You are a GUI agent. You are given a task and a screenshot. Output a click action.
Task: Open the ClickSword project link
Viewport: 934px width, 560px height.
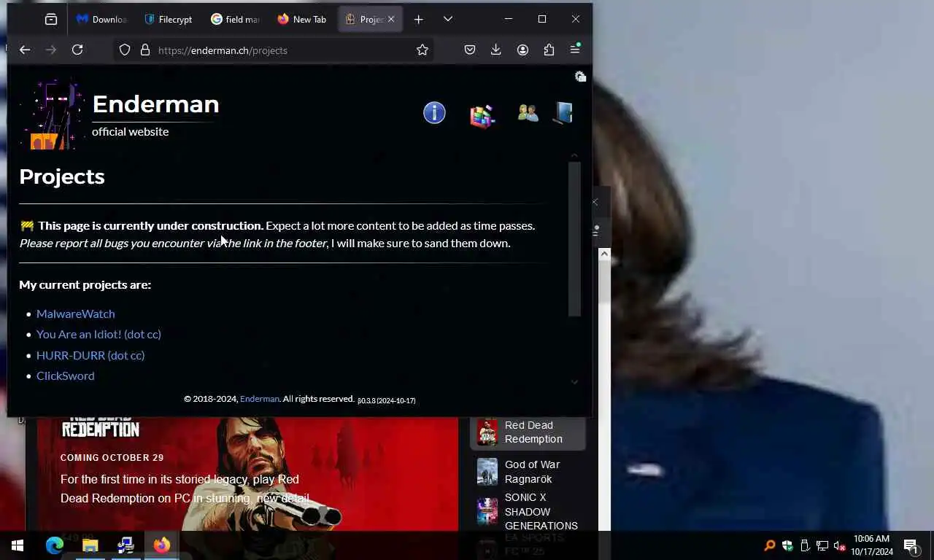(66, 376)
